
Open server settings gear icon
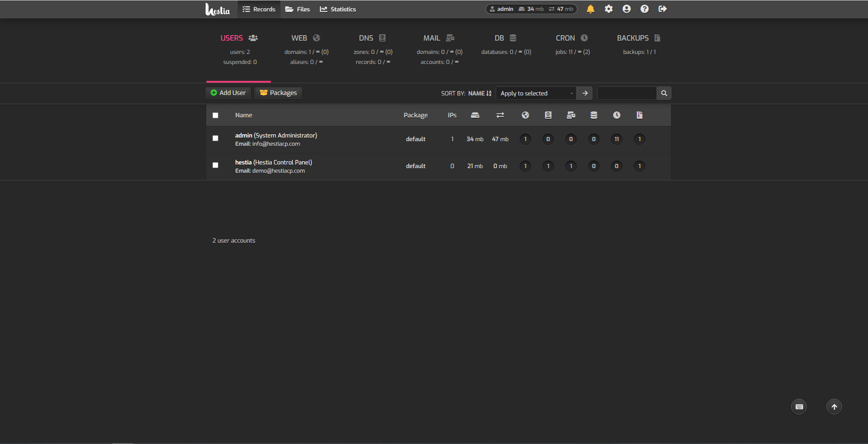click(609, 9)
